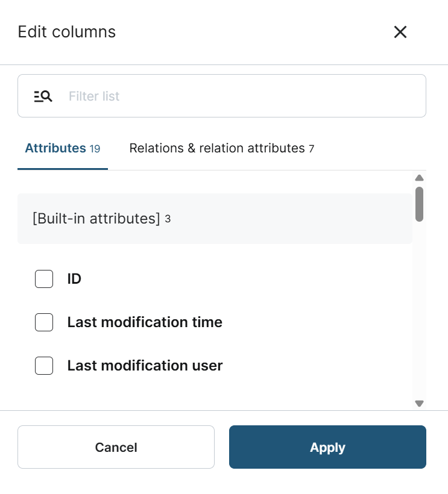Enable the ID column checkbox
The width and height of the screenshot is (448, 494).
[44, 279]
